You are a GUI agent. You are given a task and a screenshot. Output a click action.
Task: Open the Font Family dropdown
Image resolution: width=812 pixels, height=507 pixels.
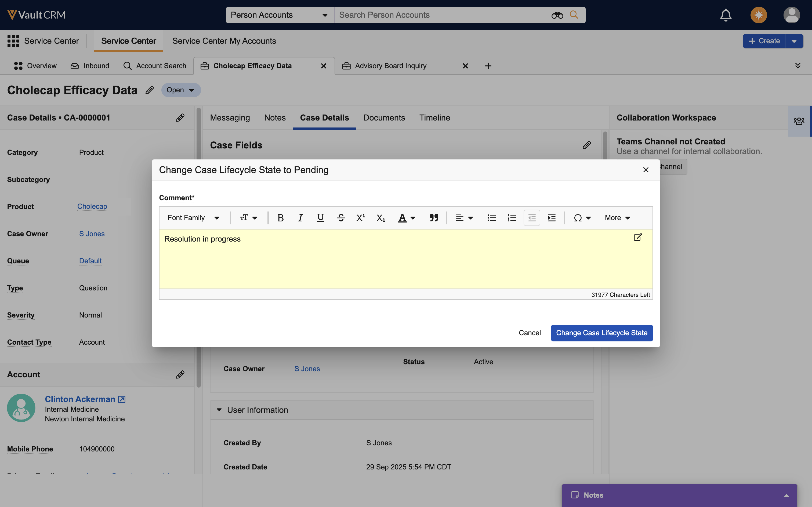click(x=193, y=218)
